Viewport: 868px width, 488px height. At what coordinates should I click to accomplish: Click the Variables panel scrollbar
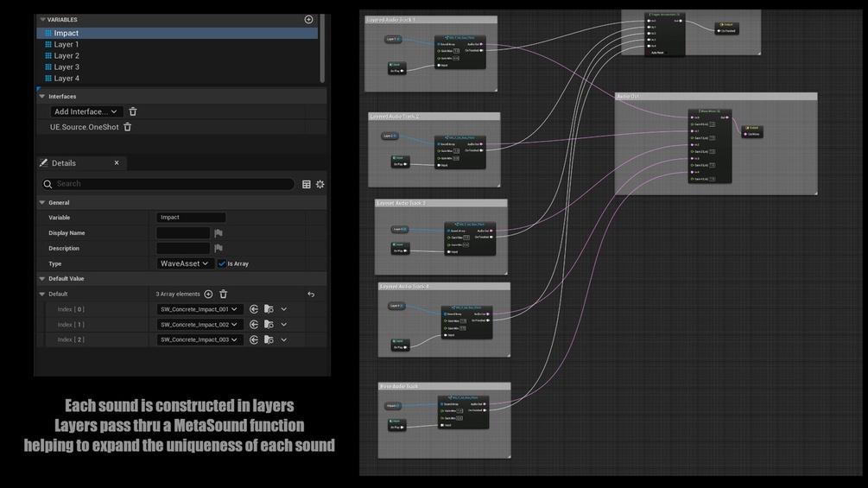pos(322,48)
